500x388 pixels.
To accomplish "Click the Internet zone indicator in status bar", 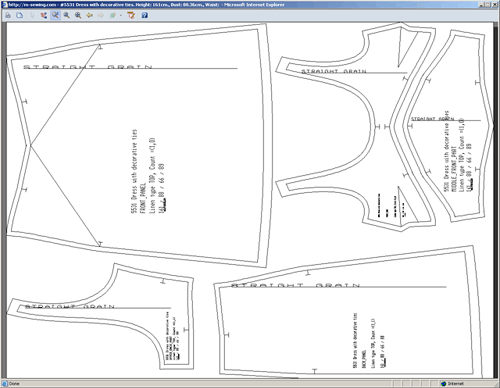I will click(452, 384).
